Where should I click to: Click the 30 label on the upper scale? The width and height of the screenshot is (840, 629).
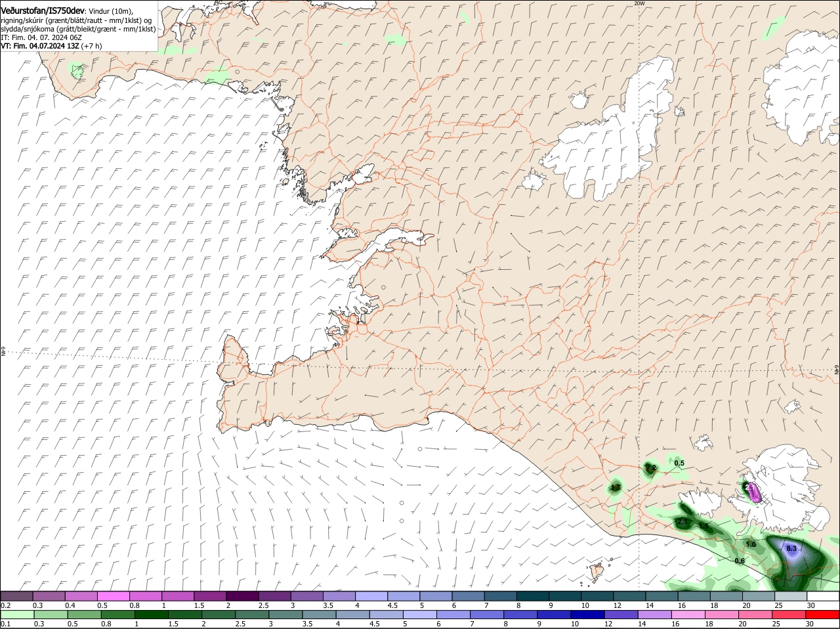coord(811,605)
